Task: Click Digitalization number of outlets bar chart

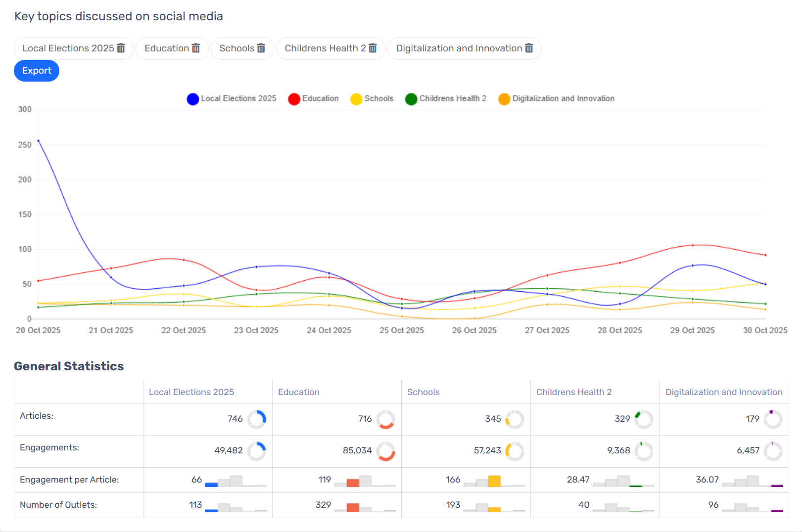Action: [753, 506]
